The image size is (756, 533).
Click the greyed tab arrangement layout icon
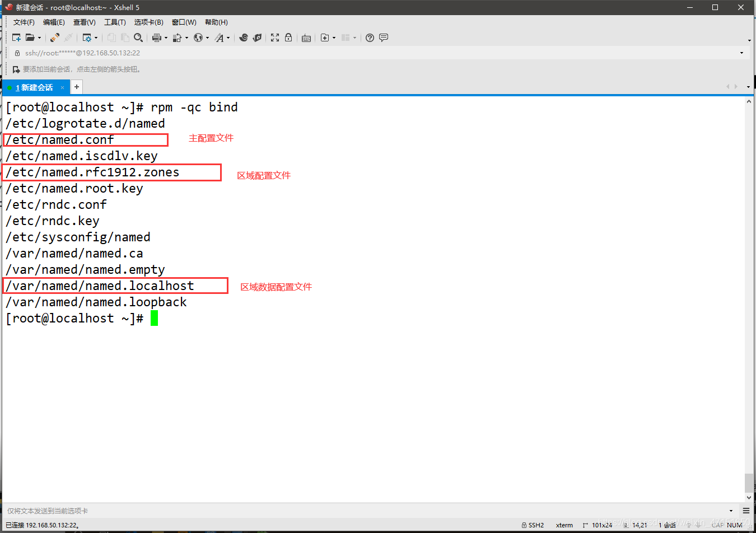(346, 38)
